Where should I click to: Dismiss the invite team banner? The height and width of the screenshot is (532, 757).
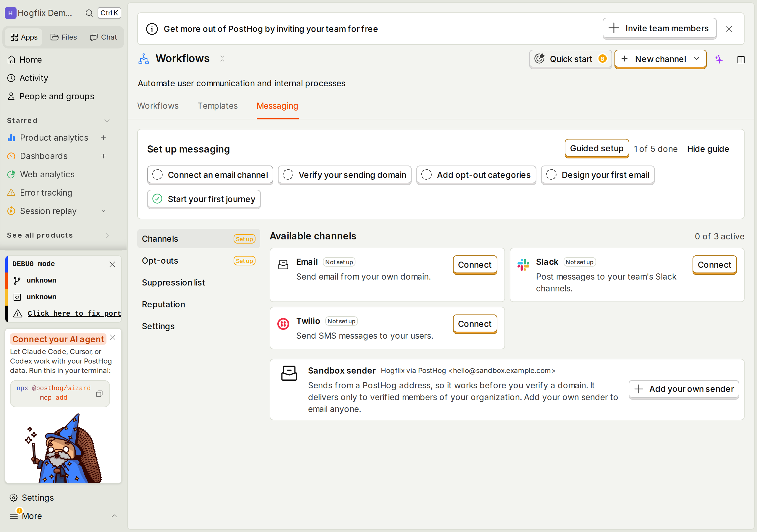click(x=729, y=29)
